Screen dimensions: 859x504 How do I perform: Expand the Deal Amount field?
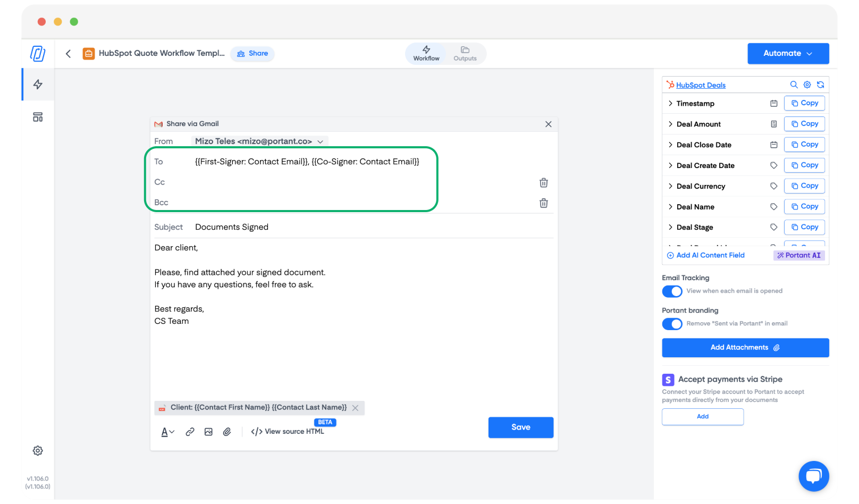point(670,124)
